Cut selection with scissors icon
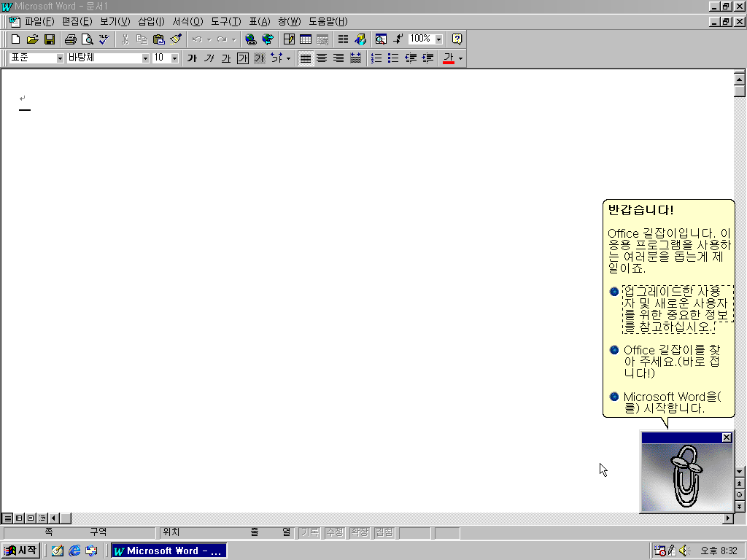The width and height of the screenshot is (747, 560). (125, 39)
